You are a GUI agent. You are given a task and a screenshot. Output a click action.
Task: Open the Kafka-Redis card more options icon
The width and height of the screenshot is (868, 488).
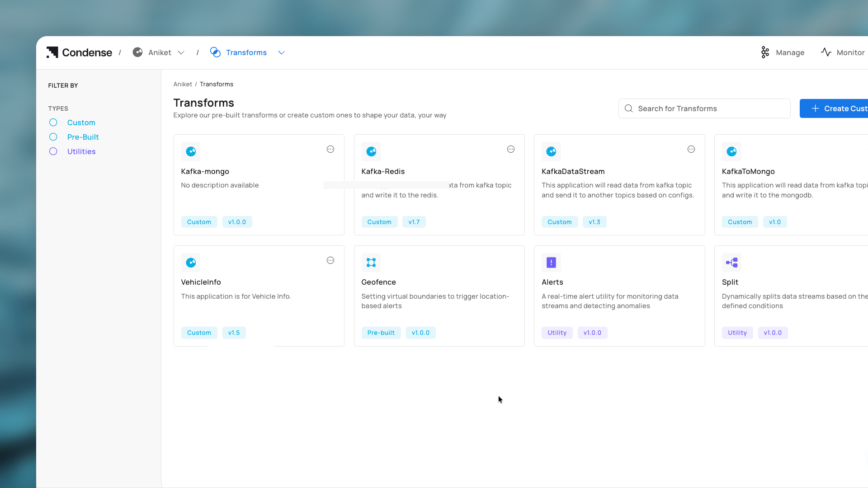[511, 149]
